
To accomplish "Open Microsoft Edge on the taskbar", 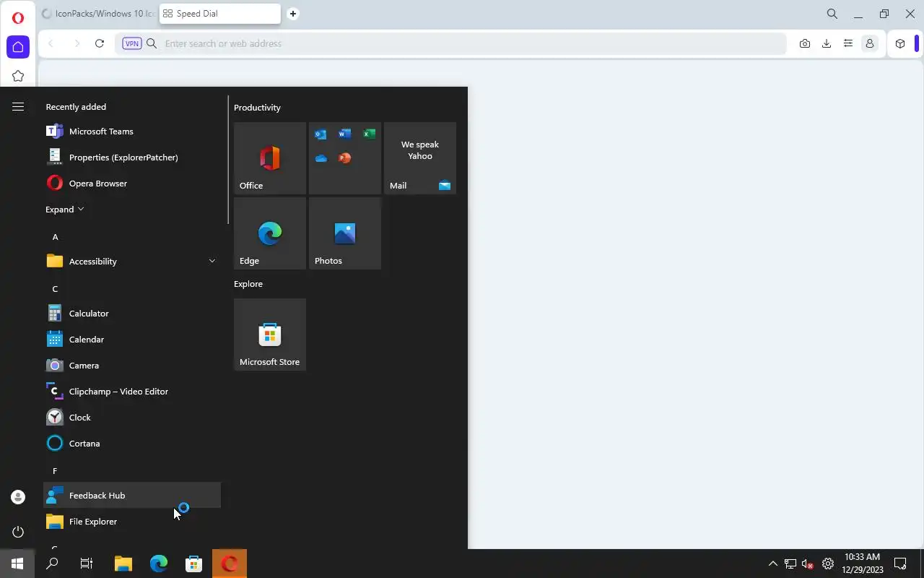I will pos(159,564).
